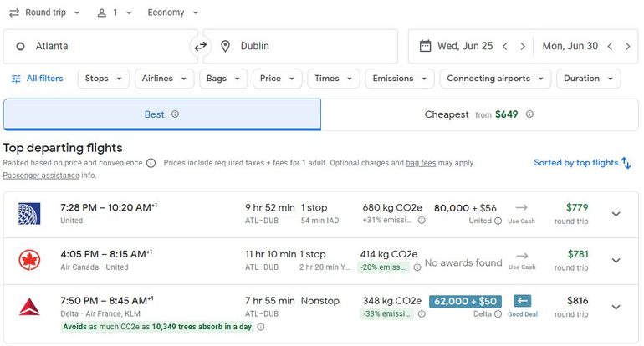
Task: Click emissions info icon on Delta flight
Action: 421,314
